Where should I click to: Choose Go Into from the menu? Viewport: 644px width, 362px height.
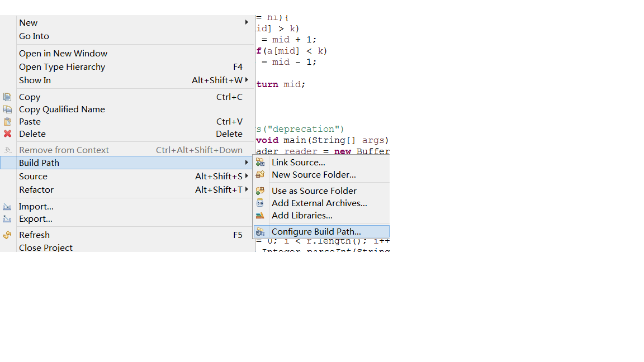coord(127,36)
